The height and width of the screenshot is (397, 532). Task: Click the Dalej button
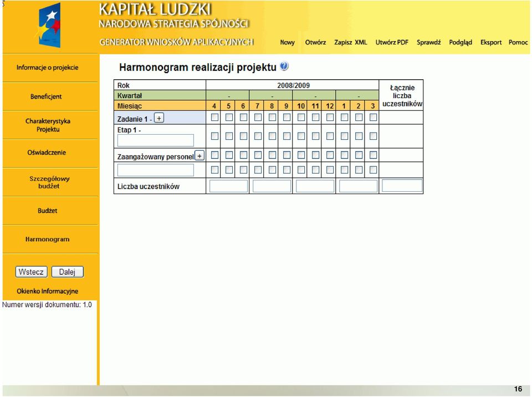(67, 272)
